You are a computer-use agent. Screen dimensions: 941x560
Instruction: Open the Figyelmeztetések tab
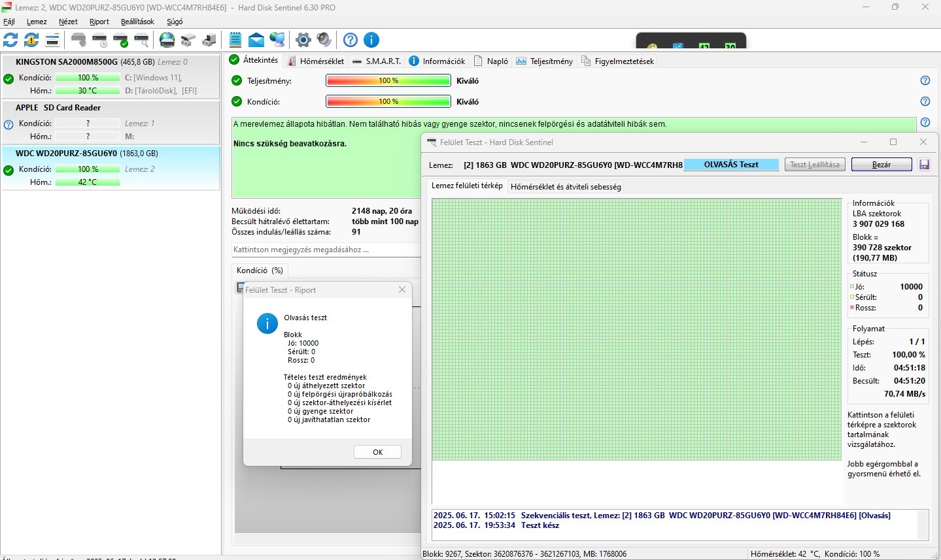[617, 61]
